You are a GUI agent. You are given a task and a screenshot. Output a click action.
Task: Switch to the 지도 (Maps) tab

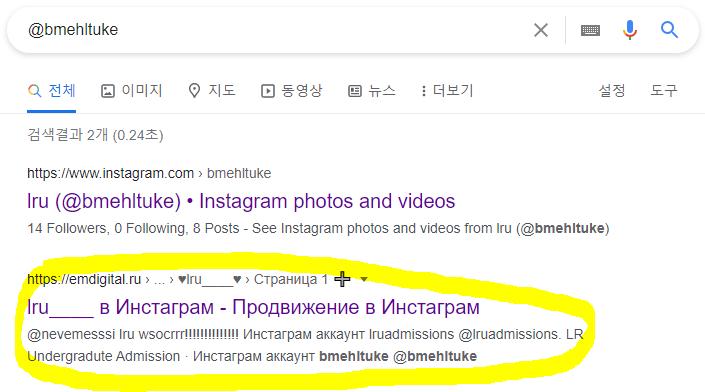[212, 91]
